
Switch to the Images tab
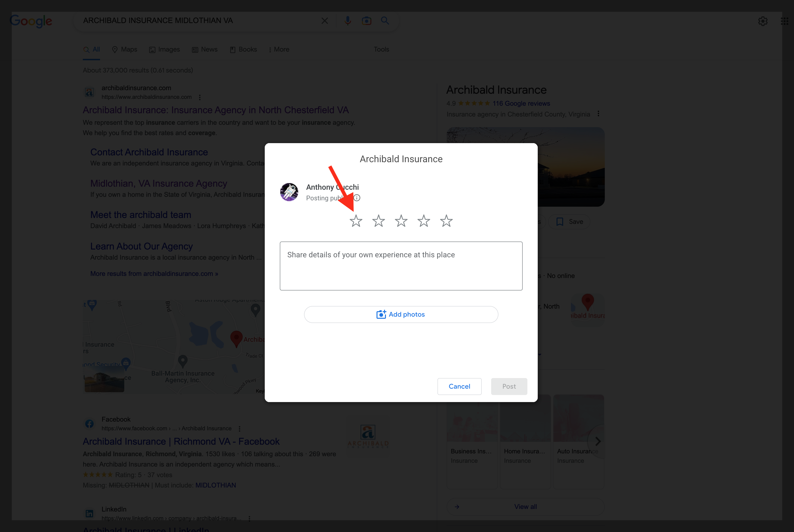(x=164, y=49)
